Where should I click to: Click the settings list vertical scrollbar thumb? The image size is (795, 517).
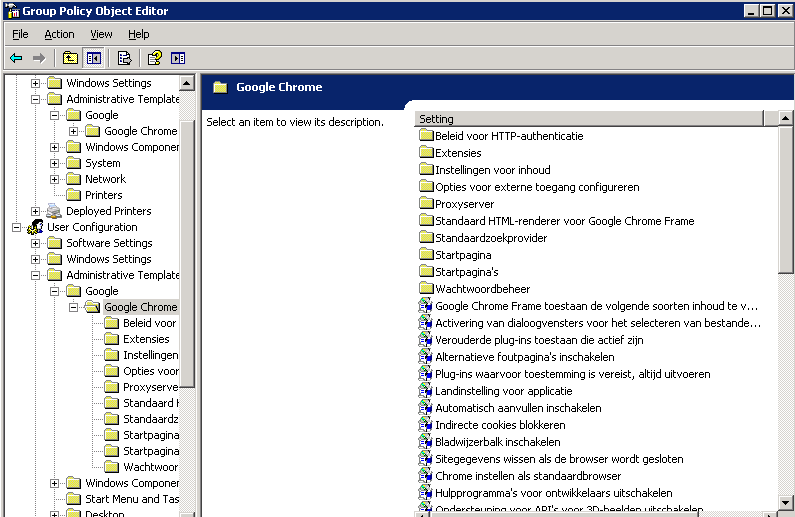(785, 200)
